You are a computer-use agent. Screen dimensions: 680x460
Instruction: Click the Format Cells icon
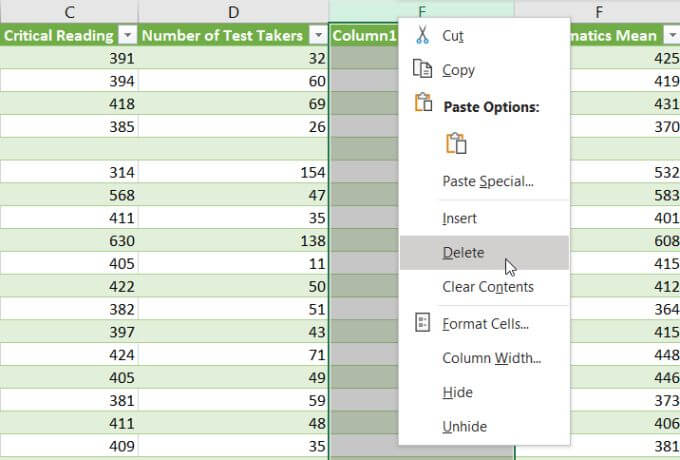click(x=422, y=323)
